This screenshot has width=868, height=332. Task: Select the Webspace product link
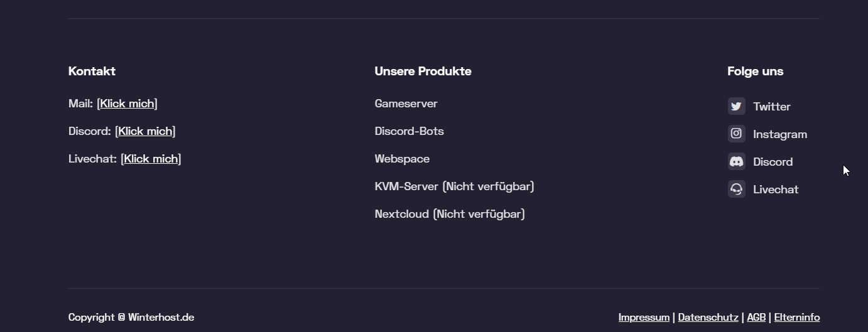click(402, 159)
